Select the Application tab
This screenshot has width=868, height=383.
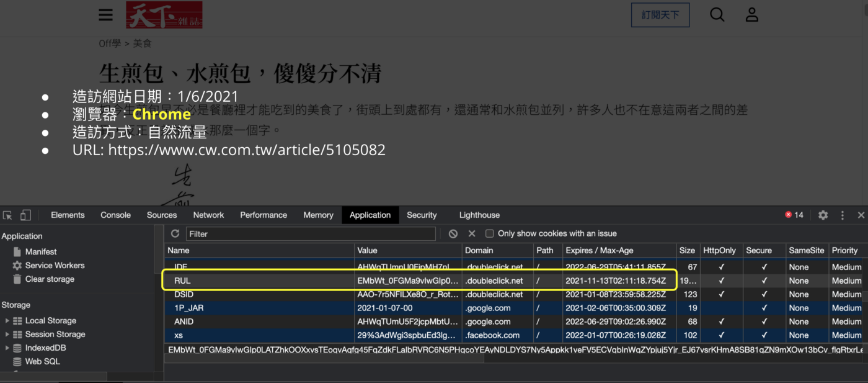[370, 215]
